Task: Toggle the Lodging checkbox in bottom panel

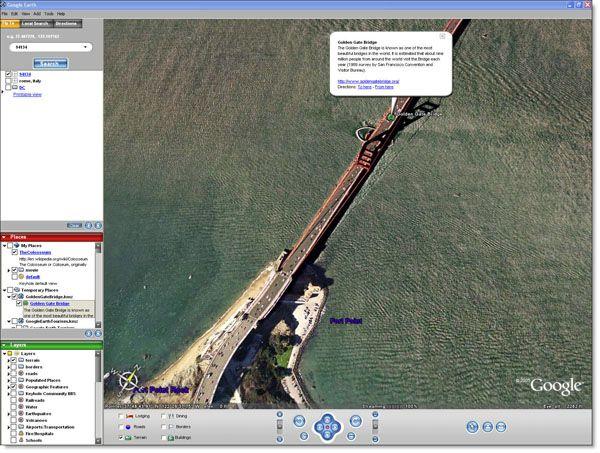Action: [121, 416]
